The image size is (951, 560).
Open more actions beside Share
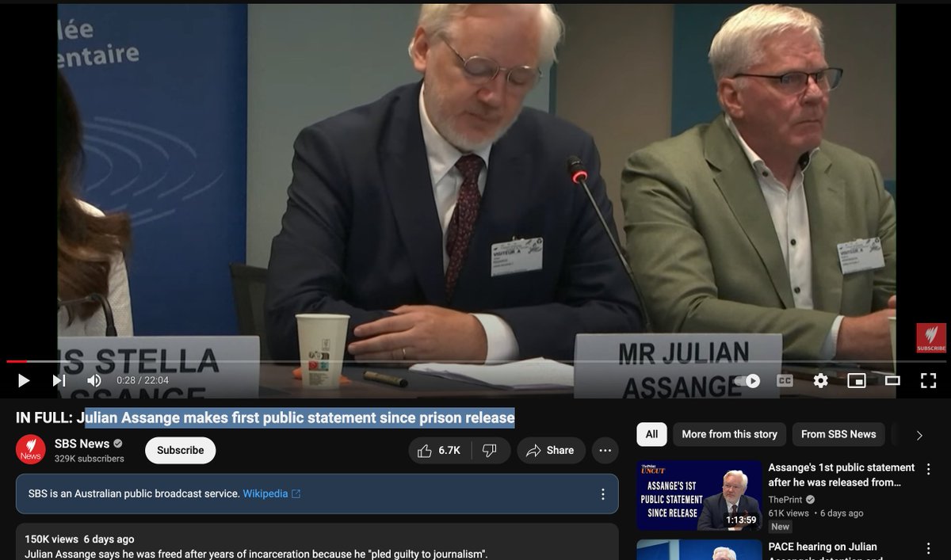coord(605,451)
